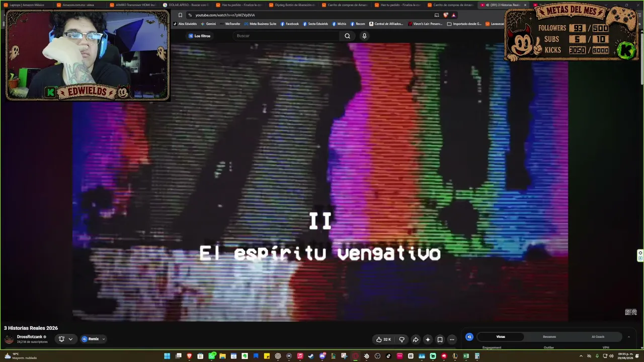The height and width of the screenshot is (362, 644).
Task: Collapse the vidIQ panel with the chevron
Action: pyautogui.click(x=628, y=337)
